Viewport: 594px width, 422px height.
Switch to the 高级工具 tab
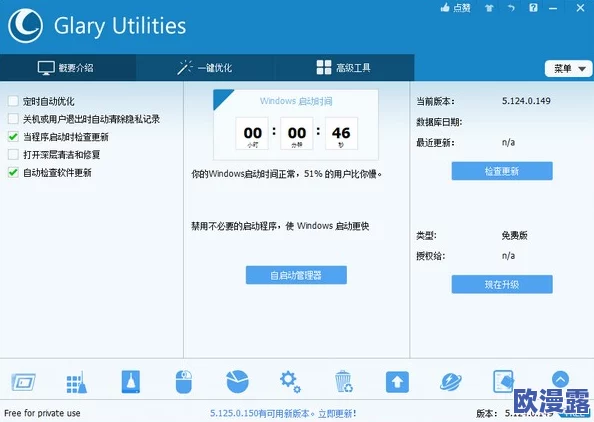coord(344,68)
